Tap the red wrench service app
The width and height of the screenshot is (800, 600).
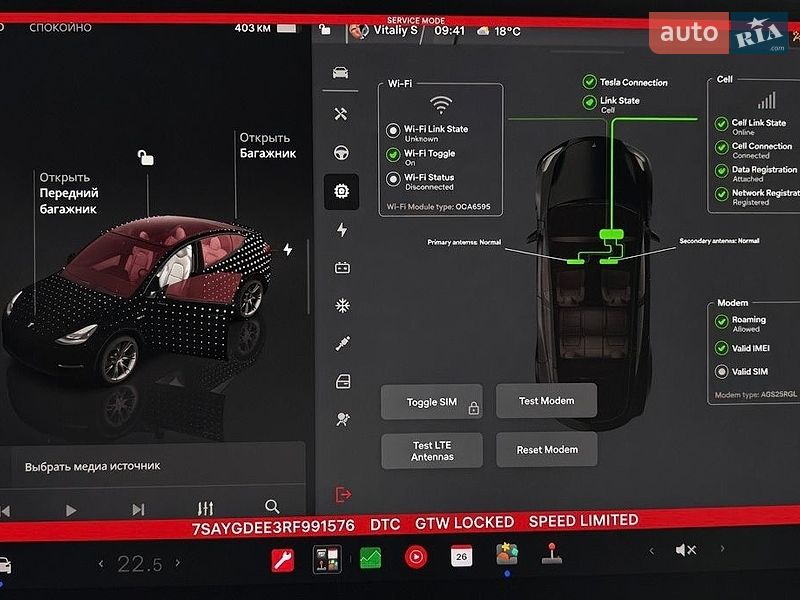pyautogui.click(x=282, y=560)
